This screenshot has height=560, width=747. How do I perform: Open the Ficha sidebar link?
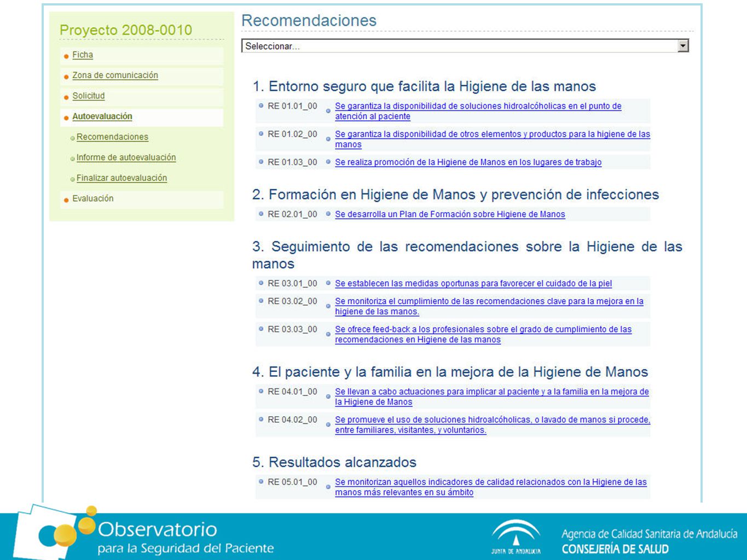[x=83, y=55]
